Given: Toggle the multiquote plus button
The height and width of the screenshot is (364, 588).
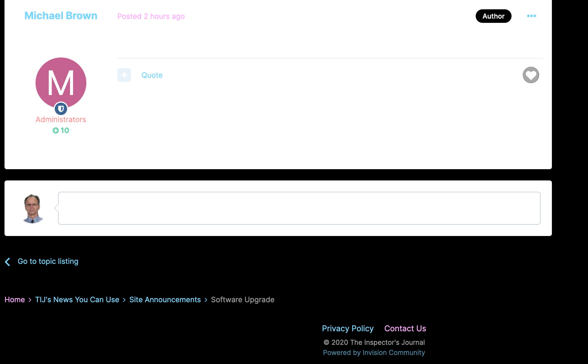Looking at the screenshot, I should point(124,75).
